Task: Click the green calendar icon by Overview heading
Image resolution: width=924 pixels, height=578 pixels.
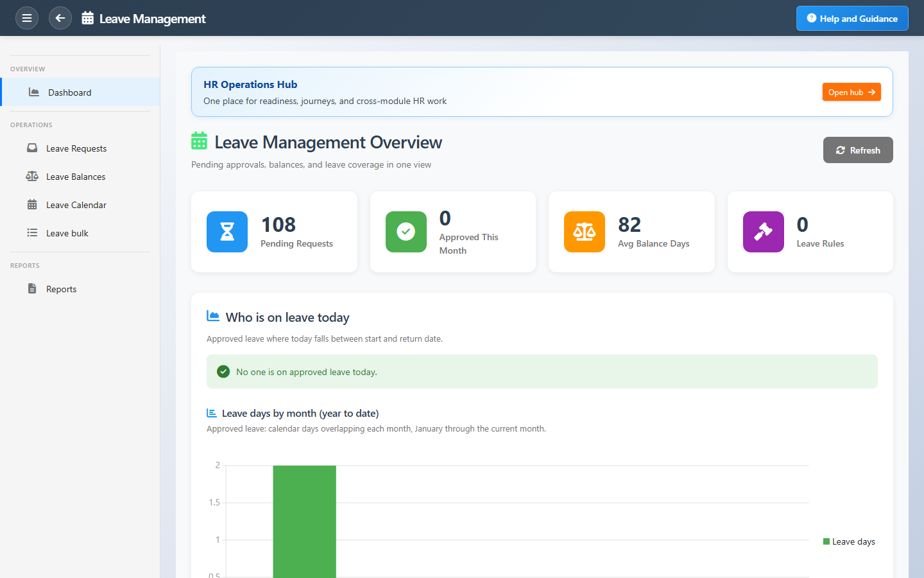Action: point(199,141)
